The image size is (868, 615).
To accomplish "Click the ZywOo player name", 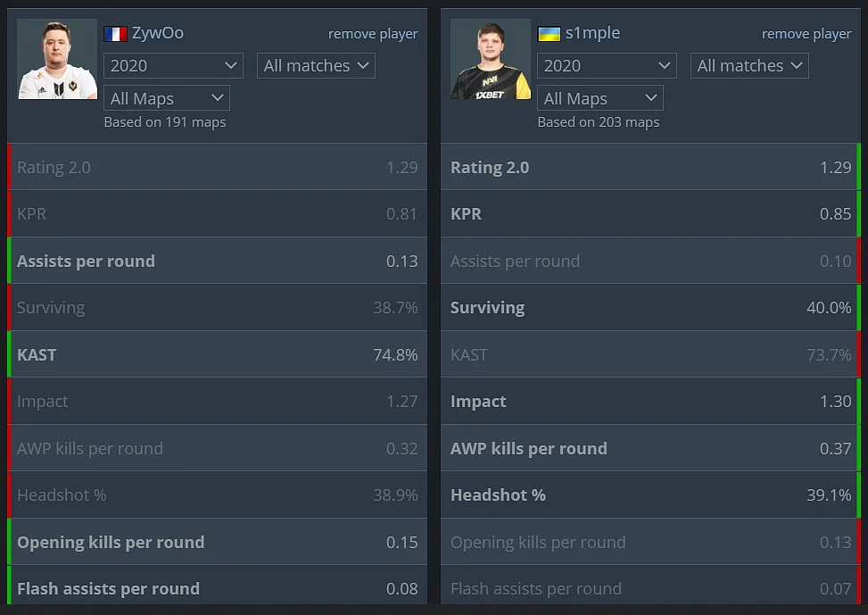I will coord(158,33).
